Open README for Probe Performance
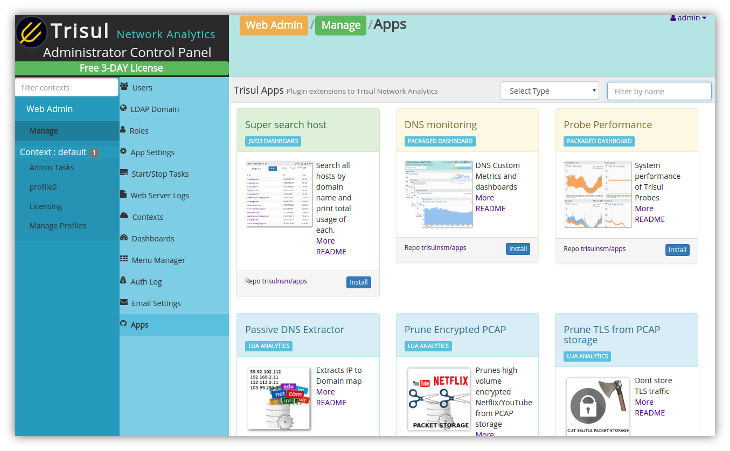The width and height of the screenshot is (730, 451). tap(649, 219)
